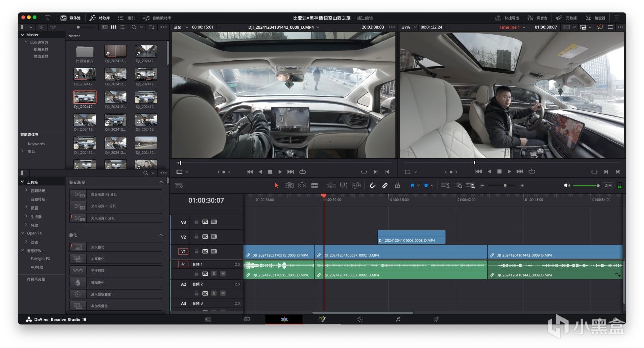Click the monitor volume slider
This screenshot has height=348, width=644.
[586, 185]
